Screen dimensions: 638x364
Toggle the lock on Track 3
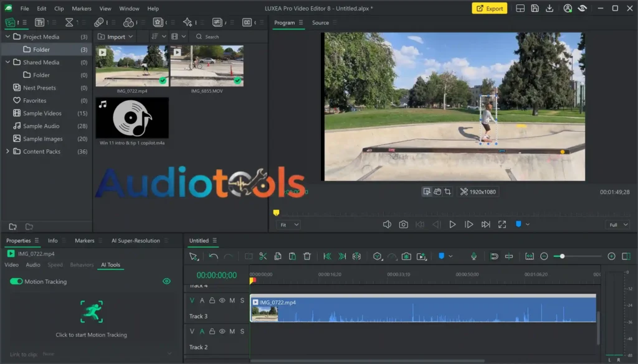212,301
